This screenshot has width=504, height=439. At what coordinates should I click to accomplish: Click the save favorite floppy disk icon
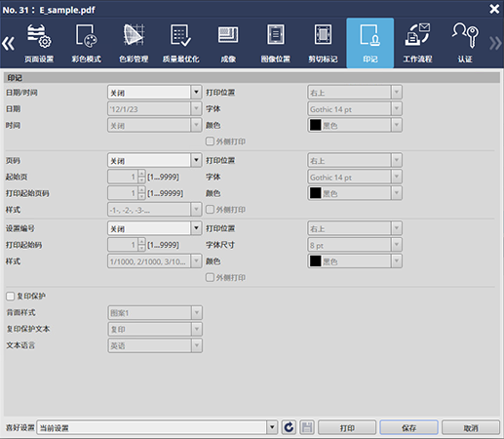point(307,427)
